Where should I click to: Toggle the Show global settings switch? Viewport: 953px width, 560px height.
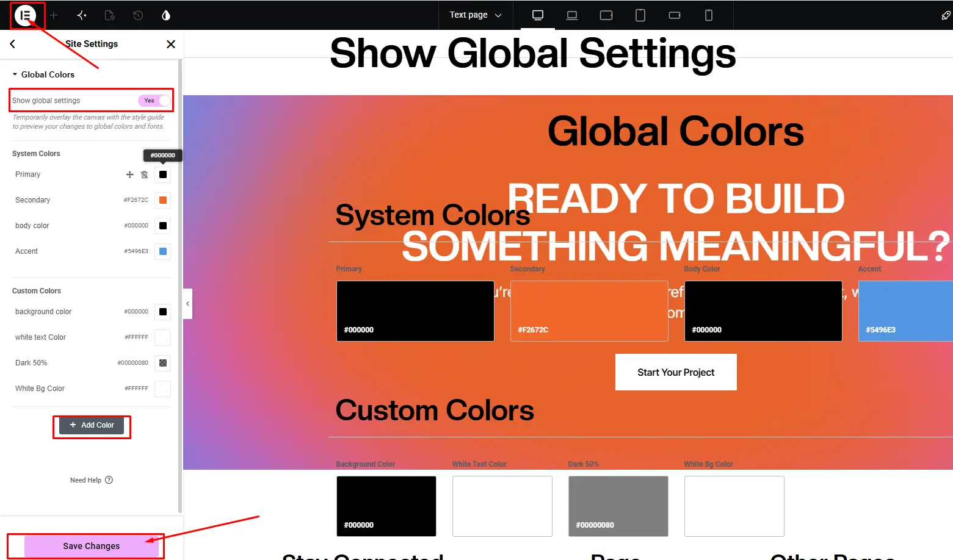point(154,101)
